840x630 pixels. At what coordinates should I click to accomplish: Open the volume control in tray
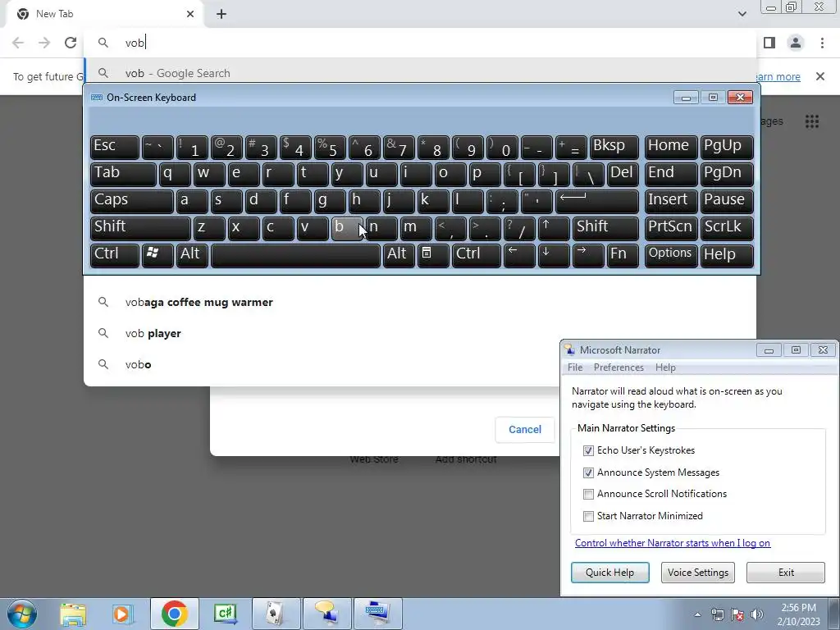756,614
